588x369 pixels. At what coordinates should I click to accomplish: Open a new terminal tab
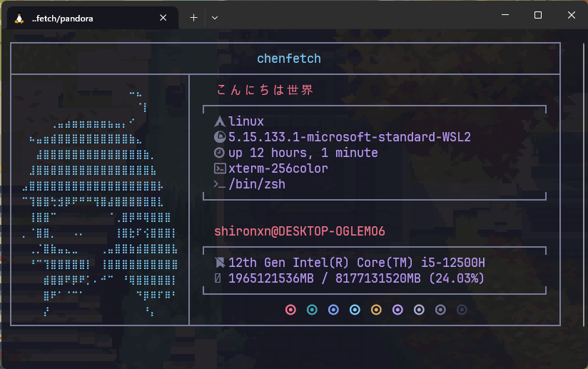click(x=193, y=18)
